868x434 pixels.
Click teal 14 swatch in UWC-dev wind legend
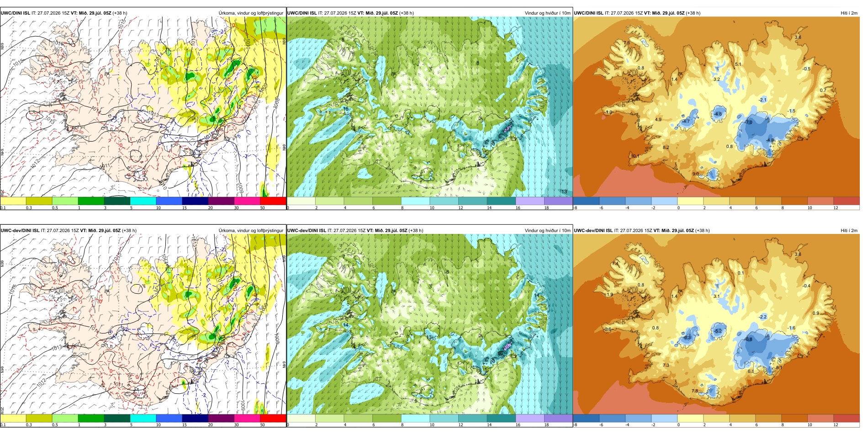(501, 418)
